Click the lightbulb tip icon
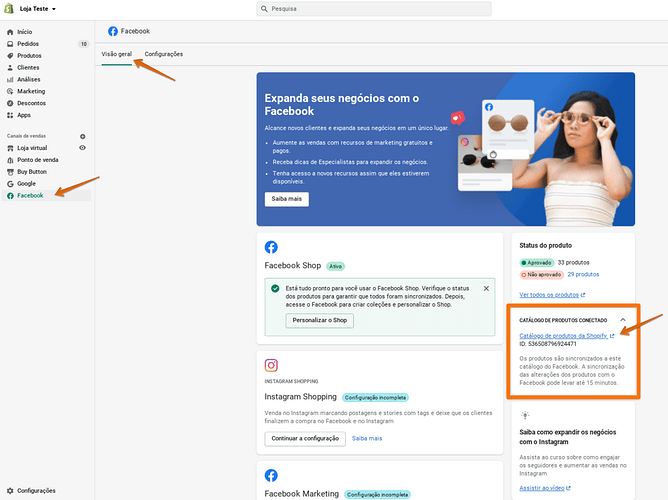668x500 pixels. tap(525, 415)
